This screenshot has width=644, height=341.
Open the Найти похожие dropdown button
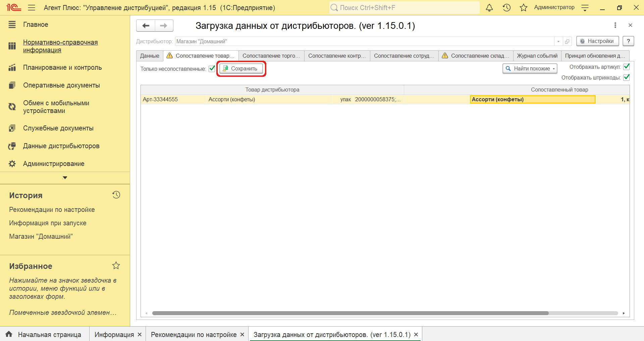pyautogui.click(x=530, y=68)
